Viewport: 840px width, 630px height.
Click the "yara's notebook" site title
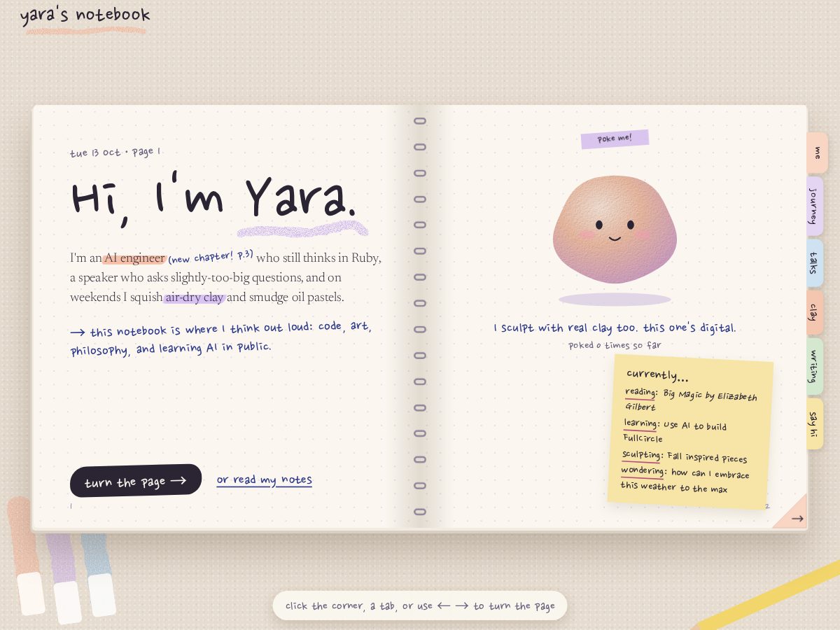tap(85, 15)
